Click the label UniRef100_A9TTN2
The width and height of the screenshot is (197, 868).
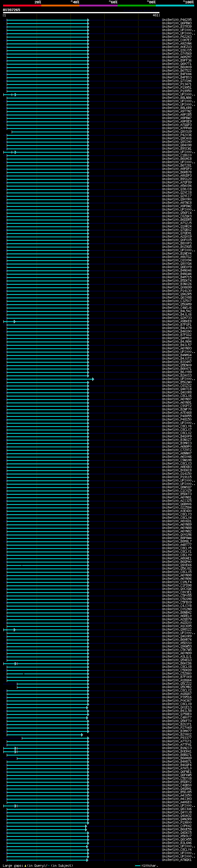(177, 111)
